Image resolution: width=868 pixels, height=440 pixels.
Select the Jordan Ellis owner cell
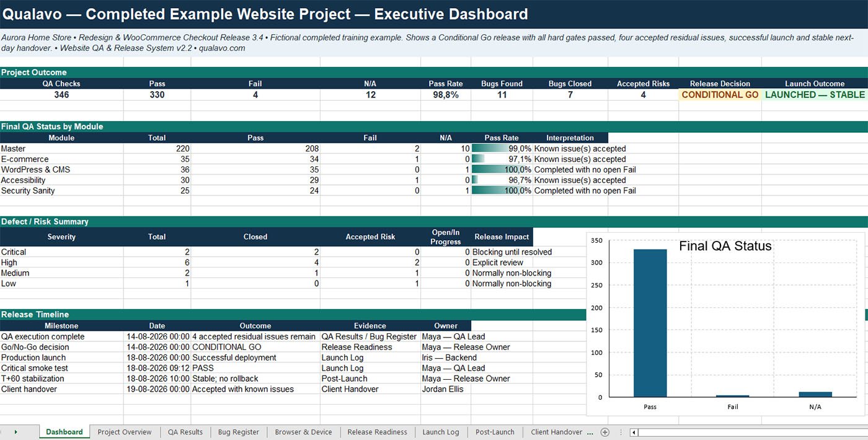coord(446,389)
